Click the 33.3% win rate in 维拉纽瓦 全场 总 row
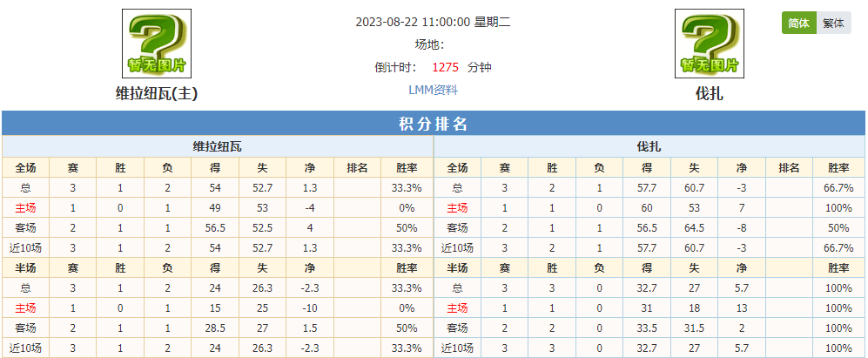The width and height of the screenshot is (868, 358). pos(407,188)
